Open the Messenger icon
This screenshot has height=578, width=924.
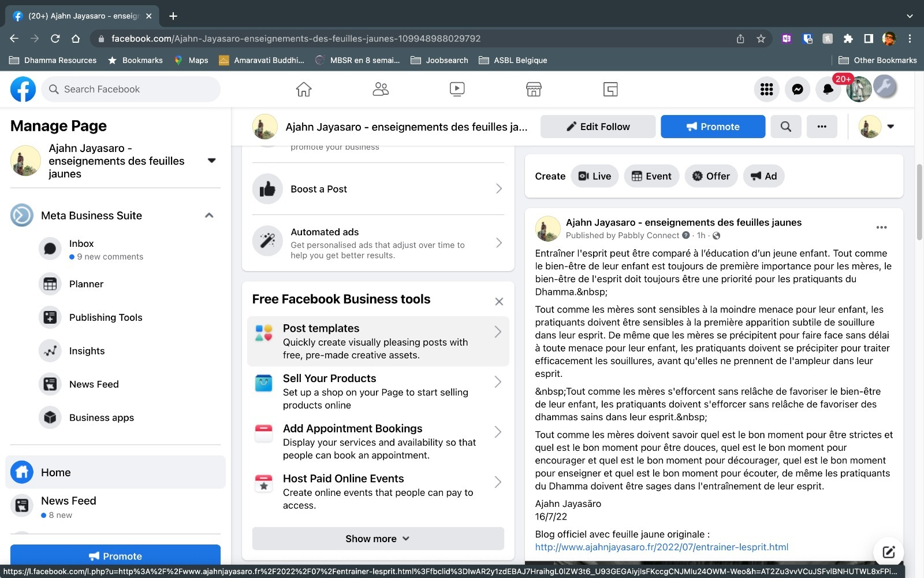click(x=798, y=89)
